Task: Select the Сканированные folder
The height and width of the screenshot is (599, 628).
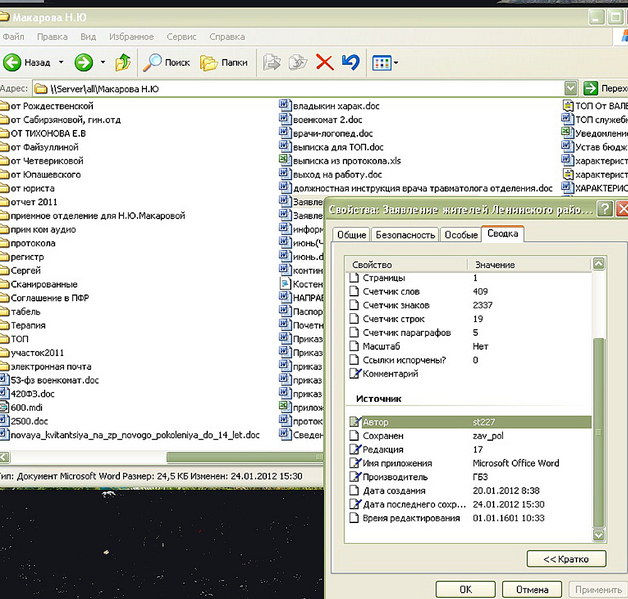Action: [39, 284]
